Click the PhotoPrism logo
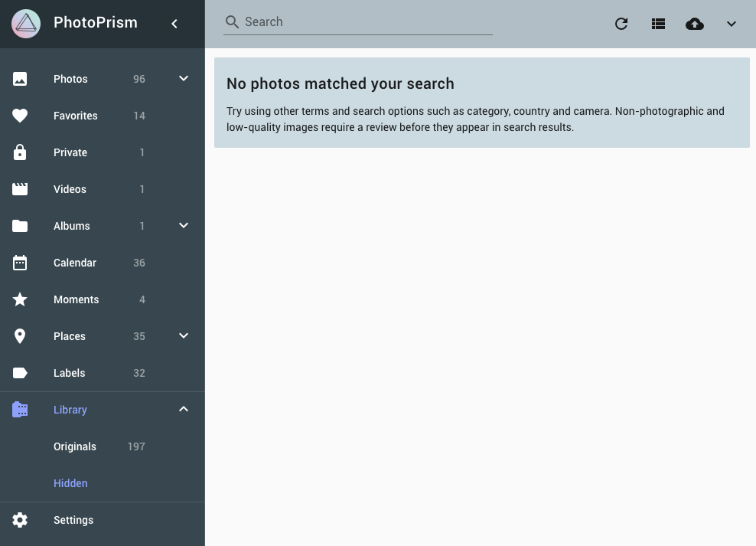The image size is (756, 546). (x=25, y=23)
